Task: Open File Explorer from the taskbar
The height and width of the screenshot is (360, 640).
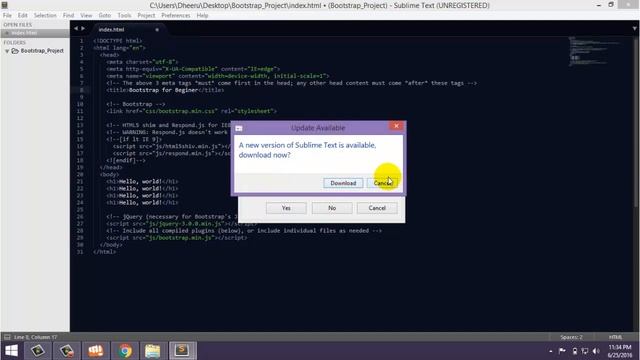Action: 153,351
